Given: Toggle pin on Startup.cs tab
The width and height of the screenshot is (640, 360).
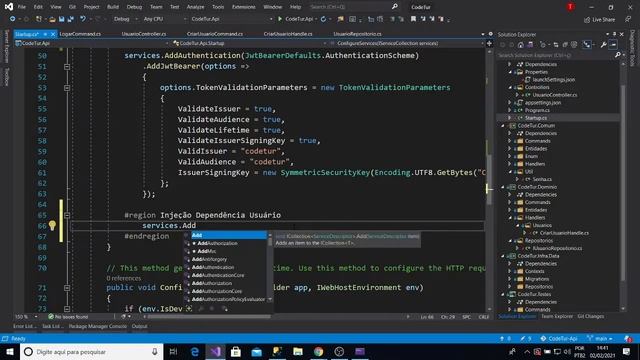Looking at the screenshot, I should (45, 34).
